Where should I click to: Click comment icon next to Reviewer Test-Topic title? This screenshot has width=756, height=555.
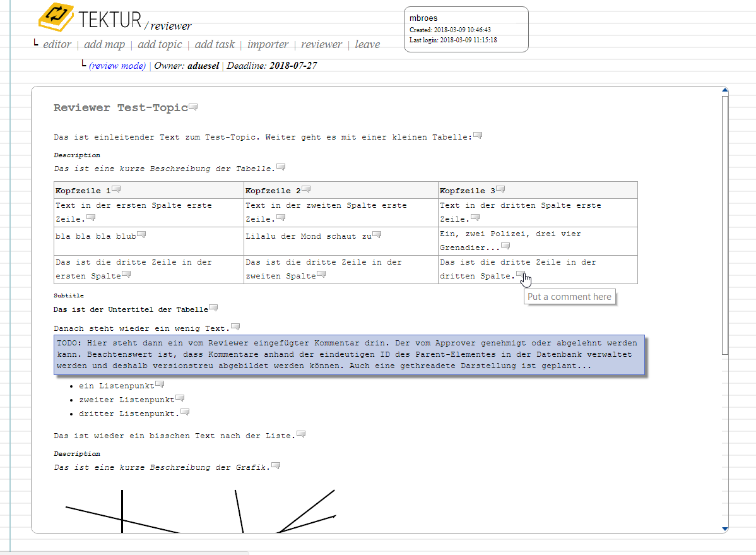pyautogui.click(x=193, y=107)
